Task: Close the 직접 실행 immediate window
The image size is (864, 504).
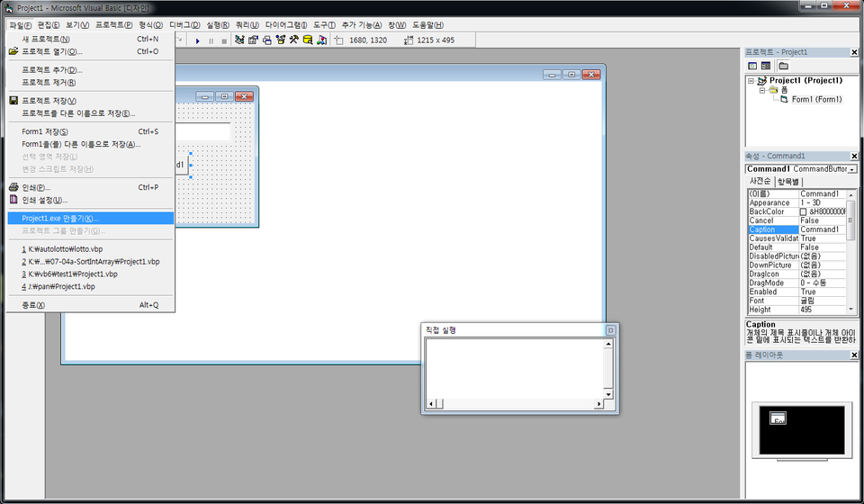Action: pos(610,330)
